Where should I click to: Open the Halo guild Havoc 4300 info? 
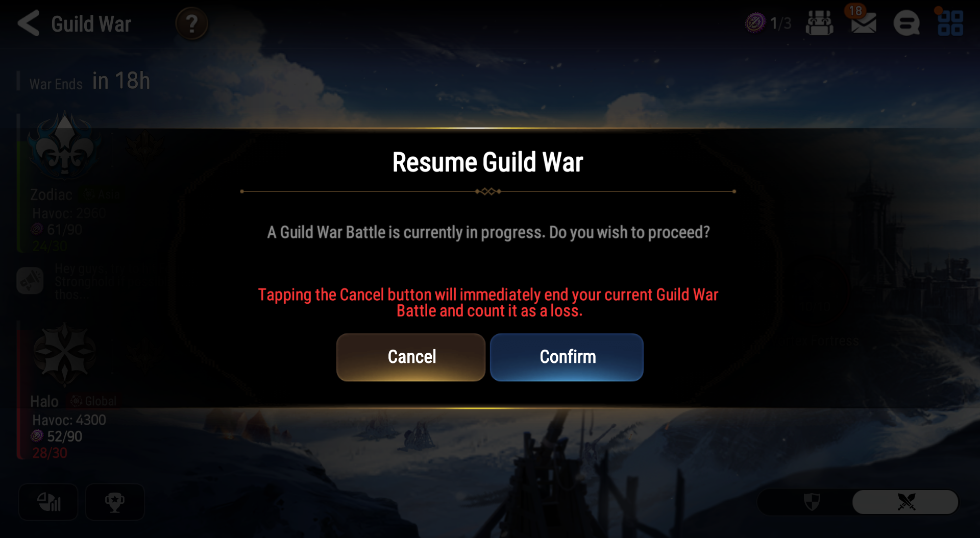69,420
